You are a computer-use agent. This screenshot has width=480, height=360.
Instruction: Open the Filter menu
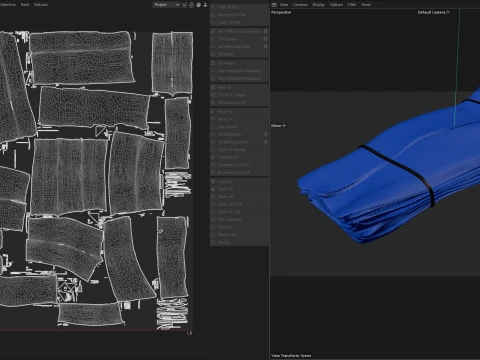point(352,5)
